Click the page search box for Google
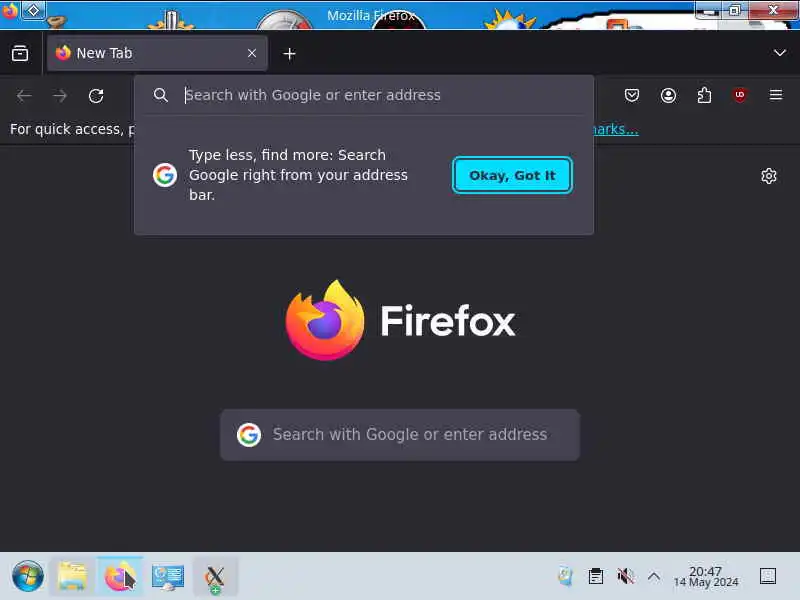This screenshot has width=800, height=600. pos(400,435)
